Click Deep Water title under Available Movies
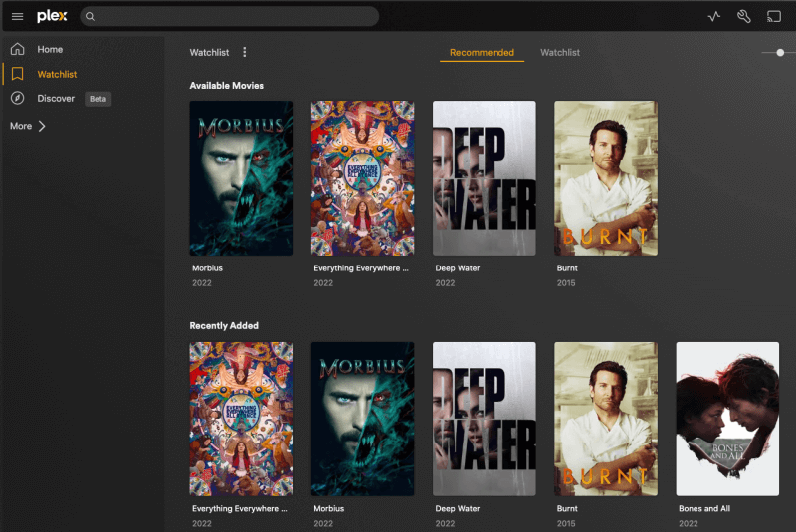 [x=458, y=268]
